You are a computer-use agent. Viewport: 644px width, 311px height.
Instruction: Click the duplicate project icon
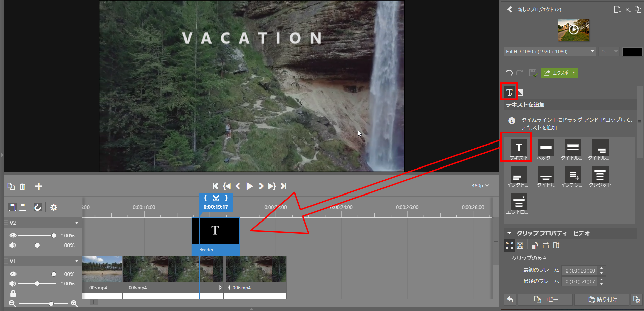[638, 9]
